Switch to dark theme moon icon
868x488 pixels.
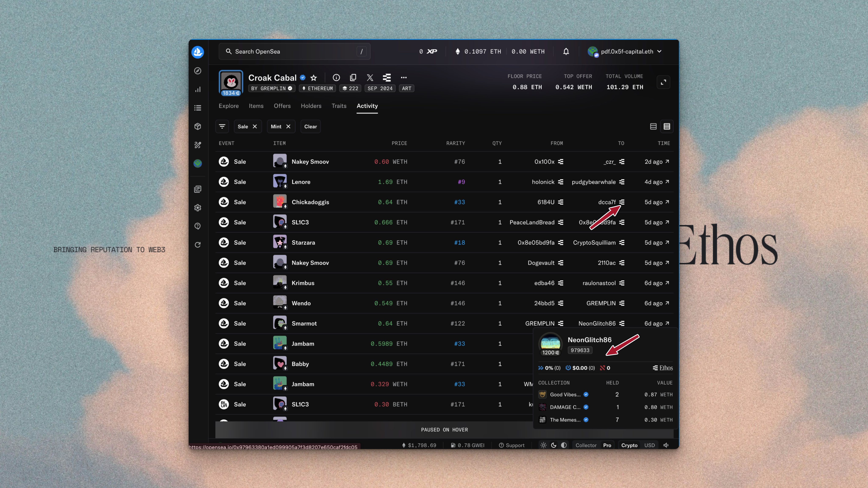pos(554,445)
